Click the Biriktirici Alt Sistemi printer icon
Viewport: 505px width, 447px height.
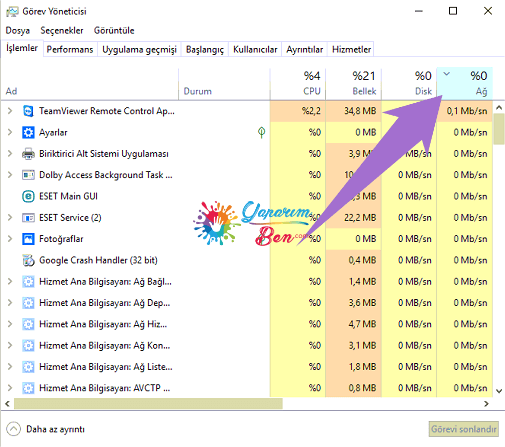click(28, 154)
